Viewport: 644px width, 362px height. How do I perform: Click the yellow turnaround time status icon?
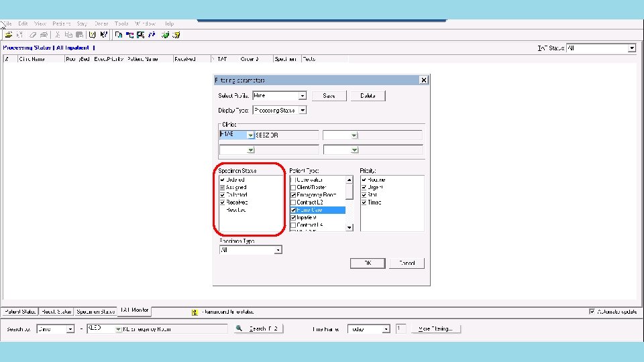195,312
